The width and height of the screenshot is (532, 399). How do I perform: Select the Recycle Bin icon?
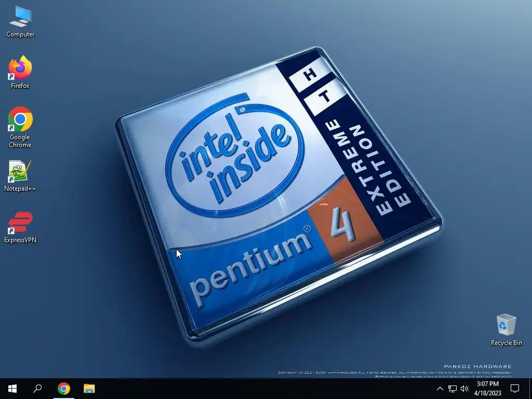point(506,330)
